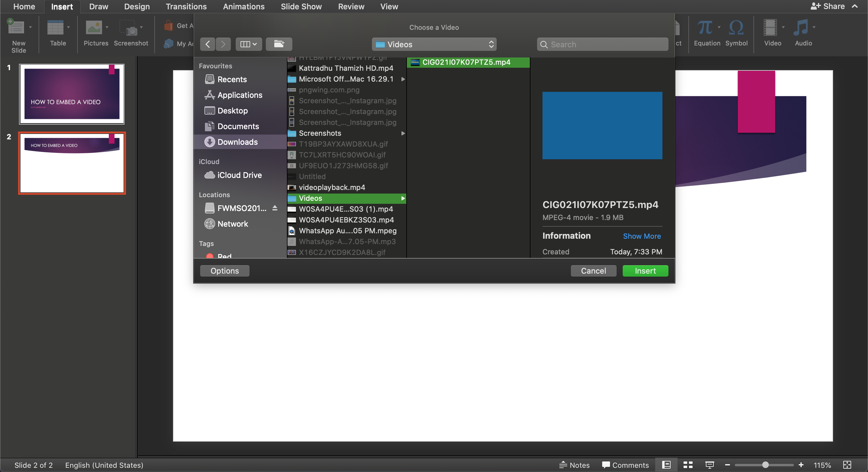Open the Symbol omega icon
The width and height of the screenshot is (868, 472).
736,28
